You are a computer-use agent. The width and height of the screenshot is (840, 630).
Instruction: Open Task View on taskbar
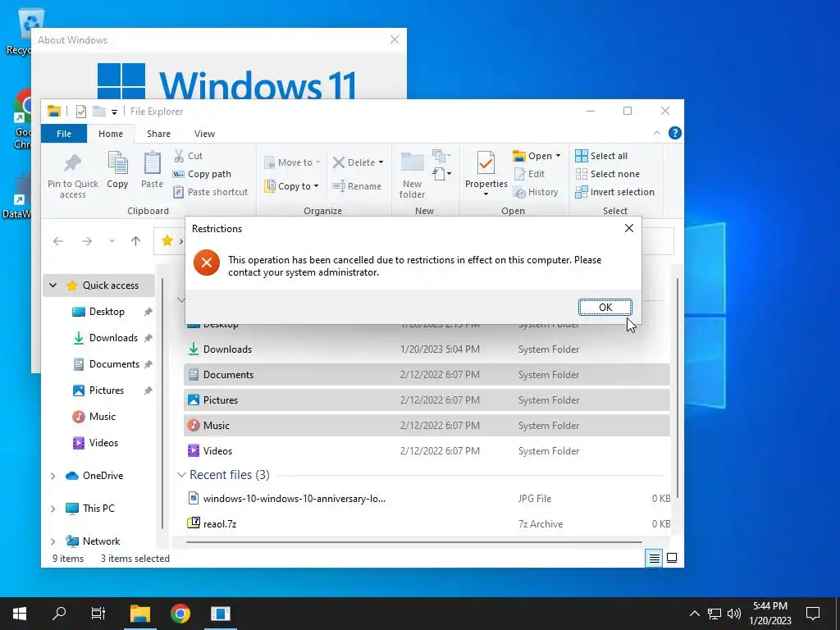(x=98, y=614)
